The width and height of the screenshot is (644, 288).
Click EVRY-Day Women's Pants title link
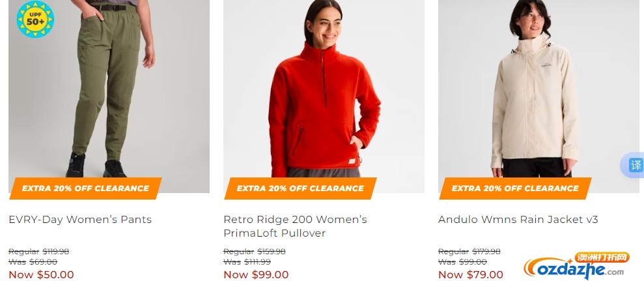(x=80, y=220)
